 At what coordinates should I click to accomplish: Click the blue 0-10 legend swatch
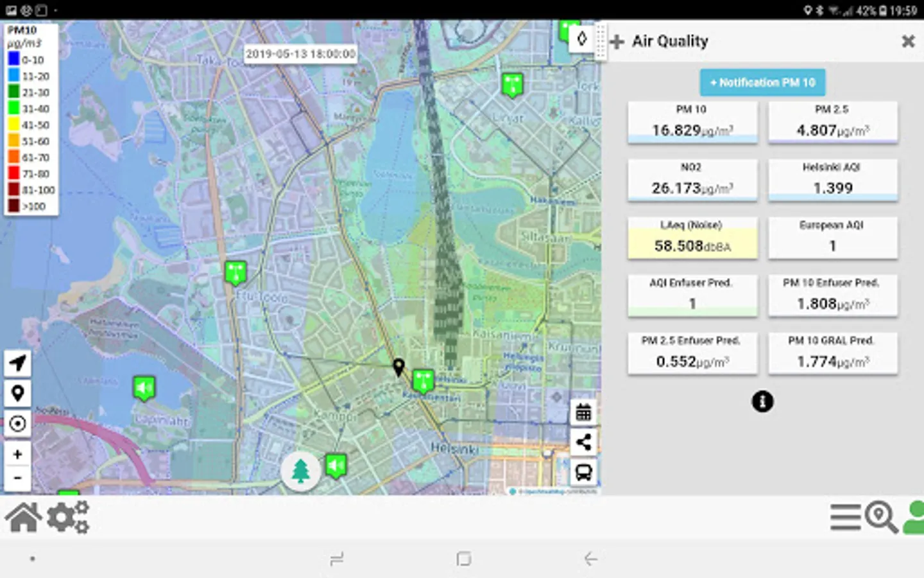13,59
